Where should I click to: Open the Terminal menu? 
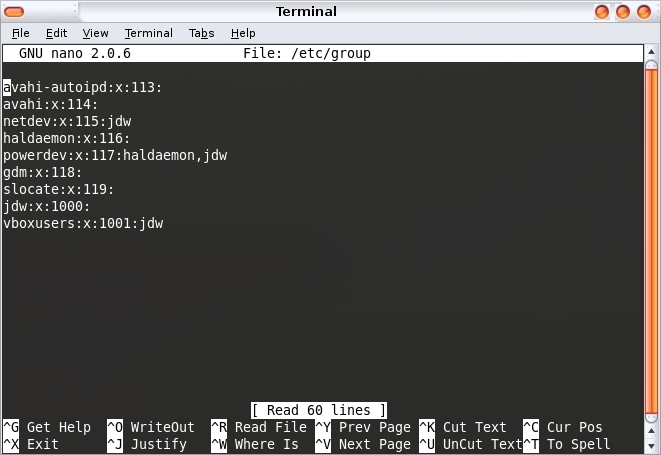(x=148, y=33)
